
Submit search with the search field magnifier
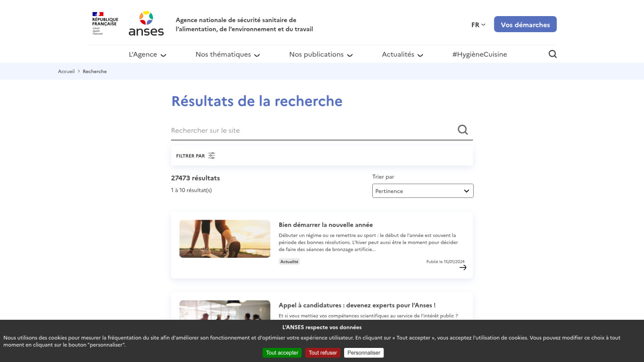point(463,130)
